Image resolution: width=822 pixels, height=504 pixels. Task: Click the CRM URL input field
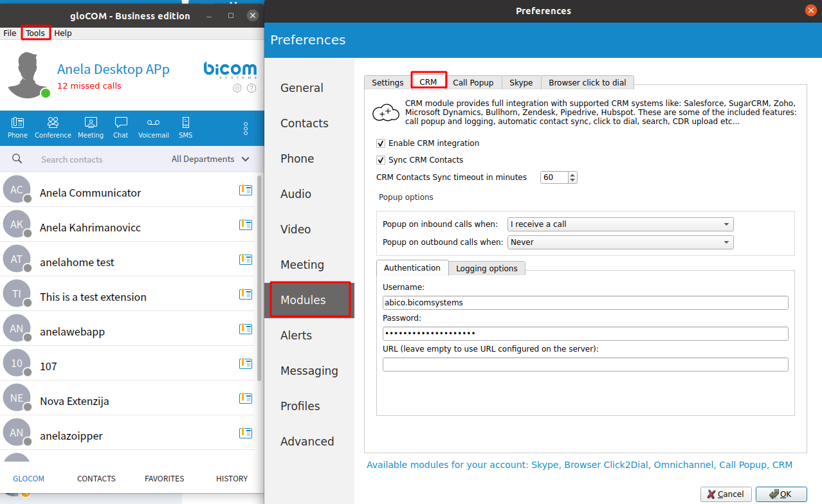tap(585, 364)
